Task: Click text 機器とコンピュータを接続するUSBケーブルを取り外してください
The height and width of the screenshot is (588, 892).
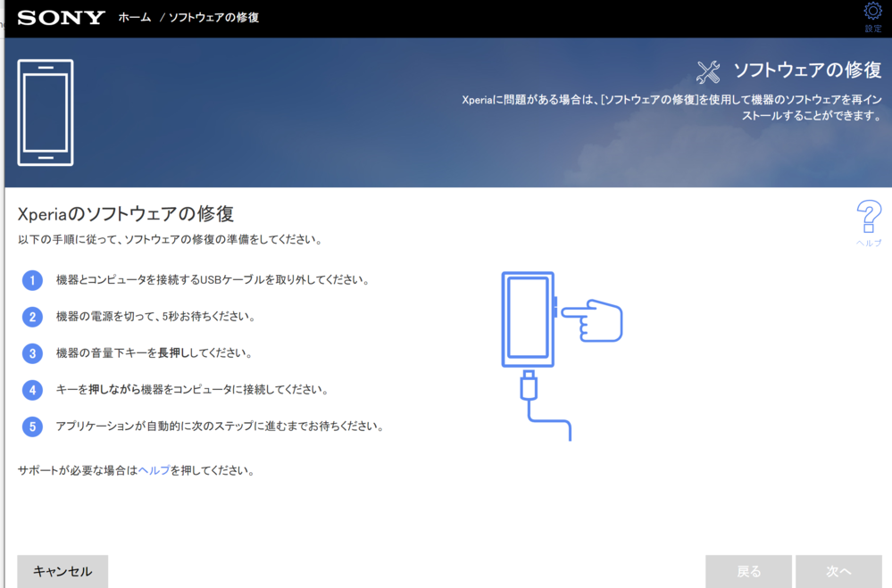Action: [213, 280]
